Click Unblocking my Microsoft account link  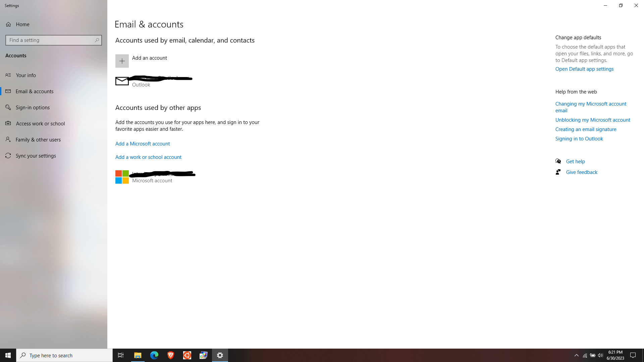pos(593,120)
